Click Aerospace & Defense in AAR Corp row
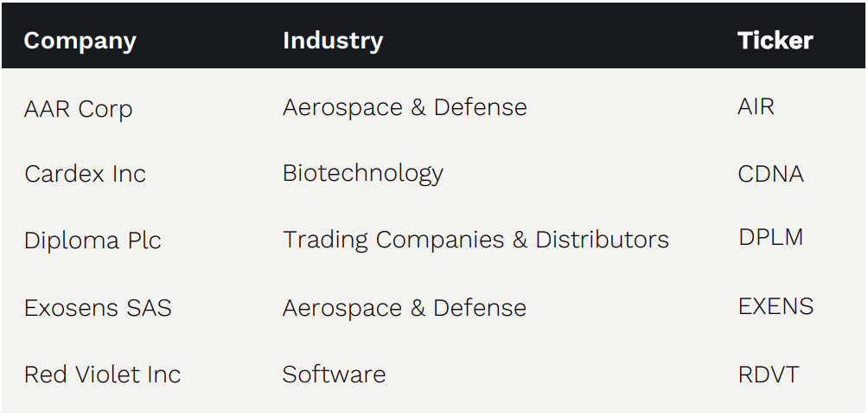The image size is (868, 417). 404,107
